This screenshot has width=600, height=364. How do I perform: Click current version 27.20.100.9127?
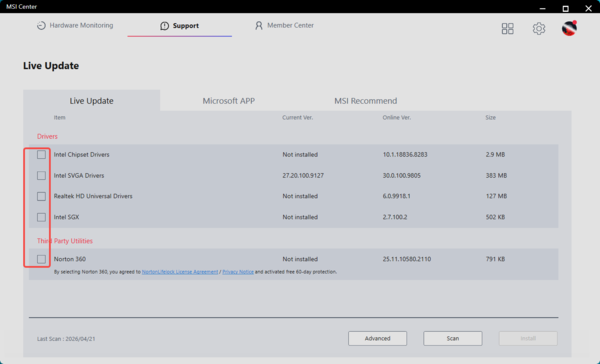tap(303, 175)
